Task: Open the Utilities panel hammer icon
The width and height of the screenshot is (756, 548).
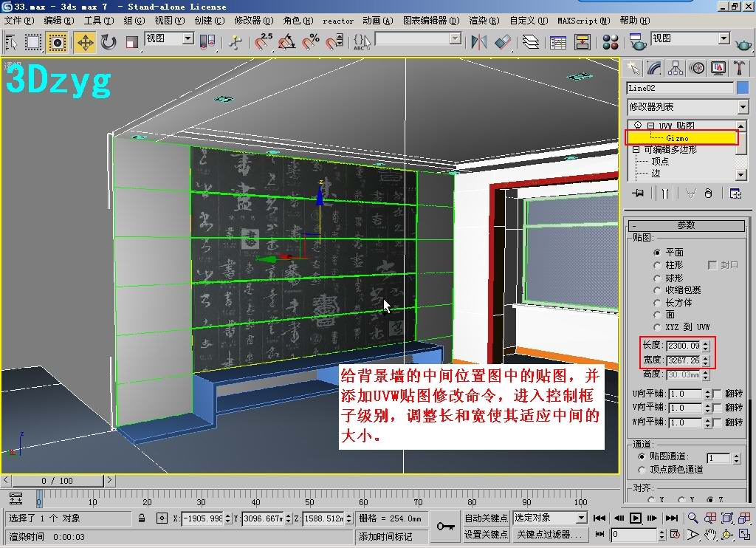Action: tap(739, 68)
